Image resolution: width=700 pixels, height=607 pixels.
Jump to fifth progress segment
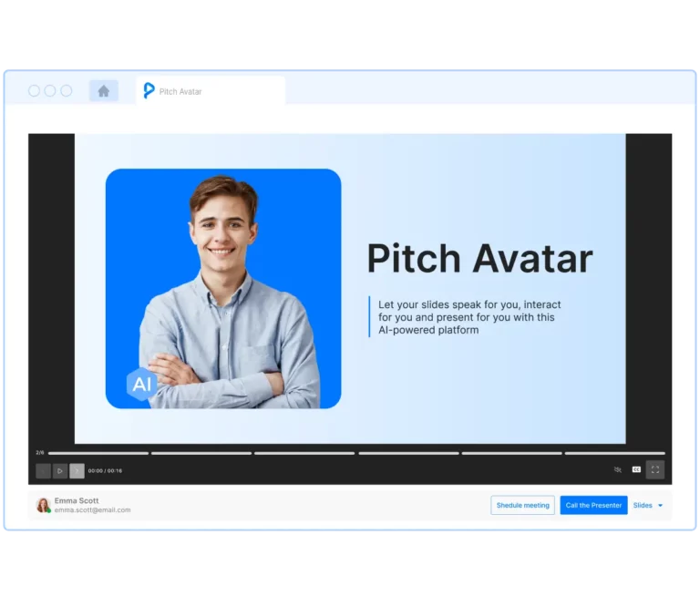tap(511, 453)
